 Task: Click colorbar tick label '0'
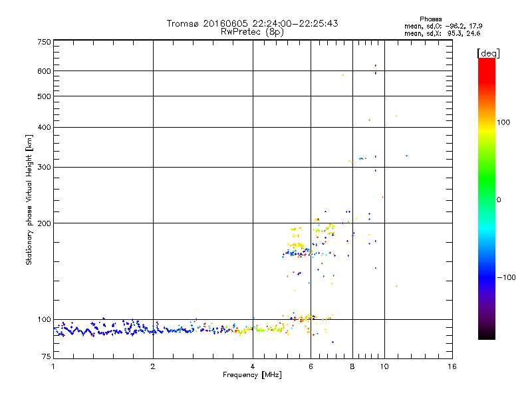pos(499,200)
